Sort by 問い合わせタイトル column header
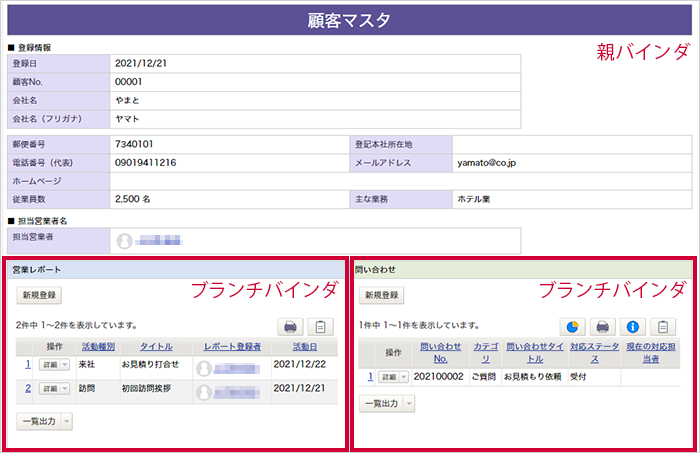This screenshot has height=453, width=700. [535, 353]
